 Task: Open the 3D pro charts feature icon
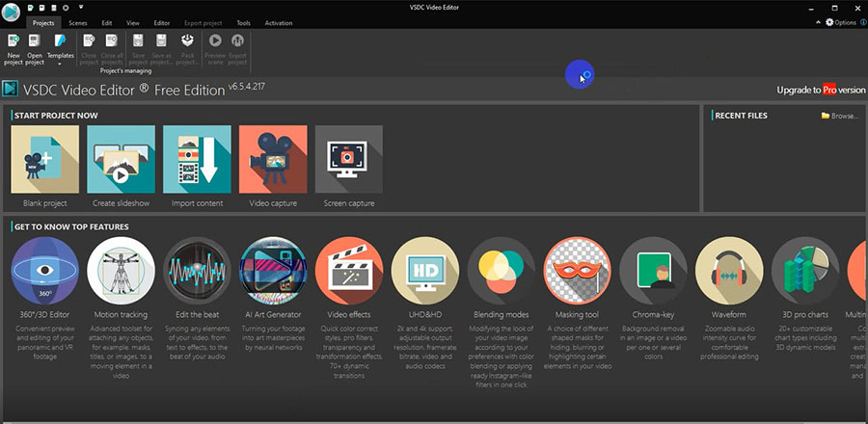805,271
